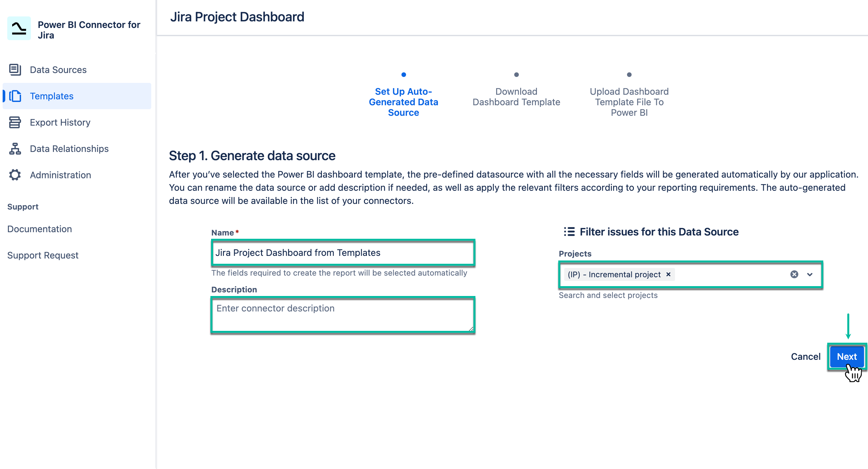Click into the Name input field
The image size is (868, 469).
pos(343,253)
